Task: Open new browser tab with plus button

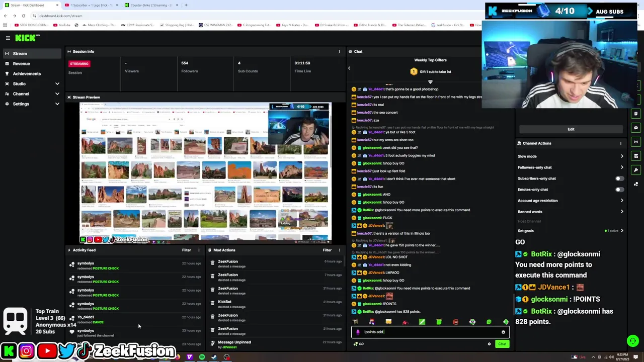Action: 186,5
